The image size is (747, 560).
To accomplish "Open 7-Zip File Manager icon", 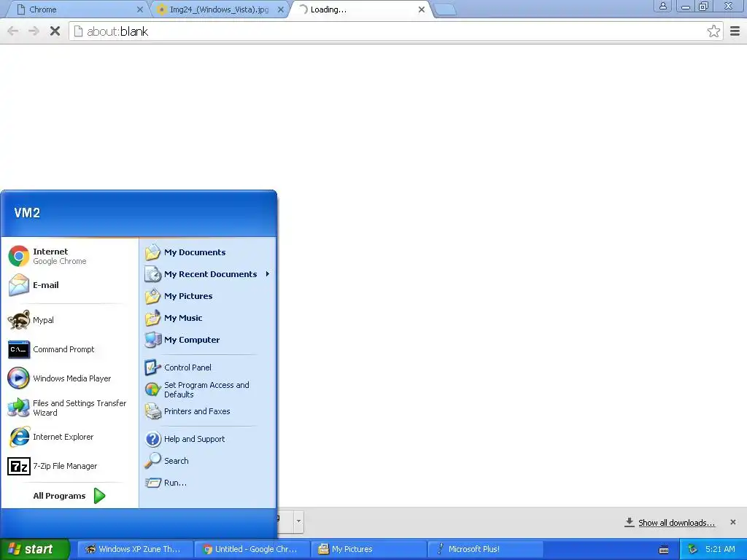I will (x=19, y=466).
